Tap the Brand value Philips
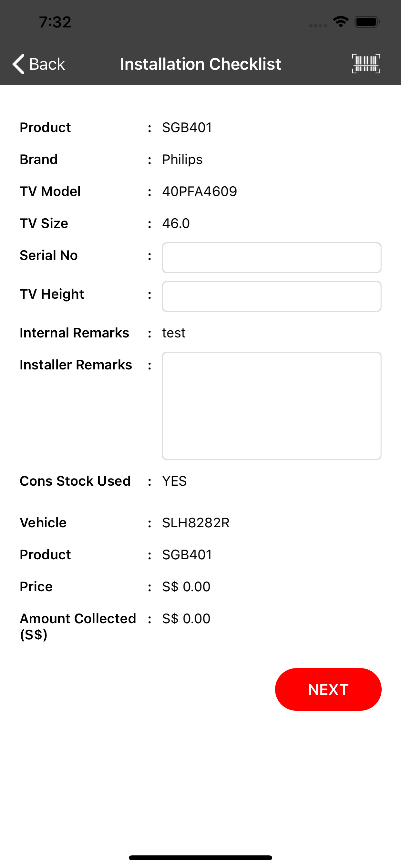Image resolution: width=401 pixels, height=868 pixels. point(182,160)
